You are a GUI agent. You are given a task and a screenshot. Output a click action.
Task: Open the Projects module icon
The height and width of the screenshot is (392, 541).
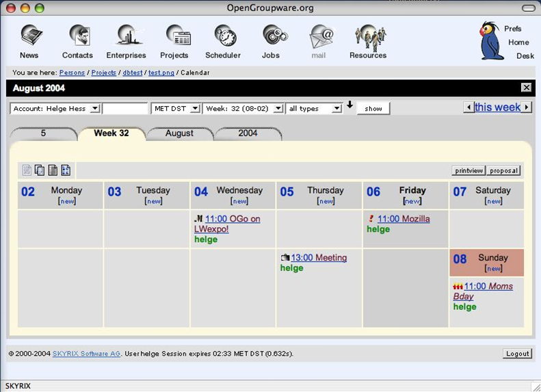[x=174, y=36]
